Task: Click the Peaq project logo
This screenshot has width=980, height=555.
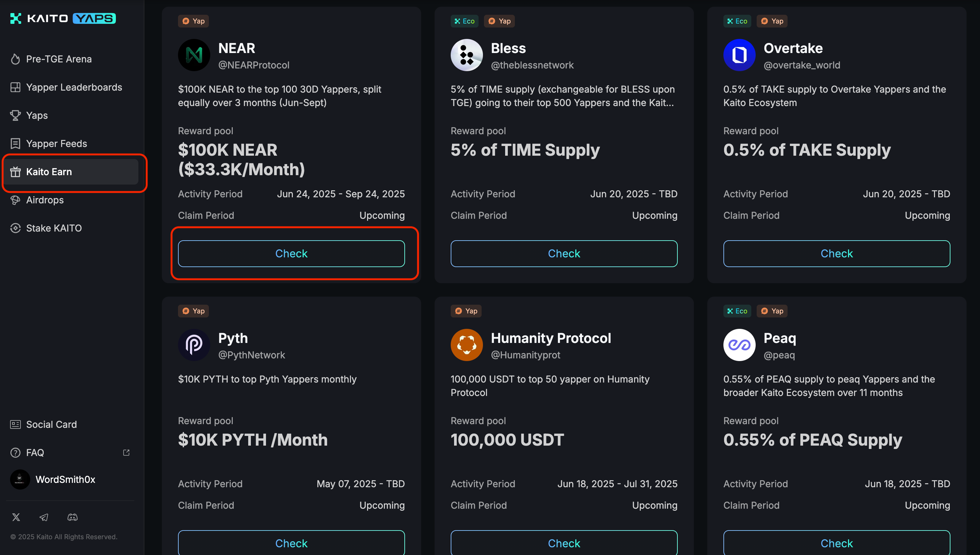Action: (739, 345)
